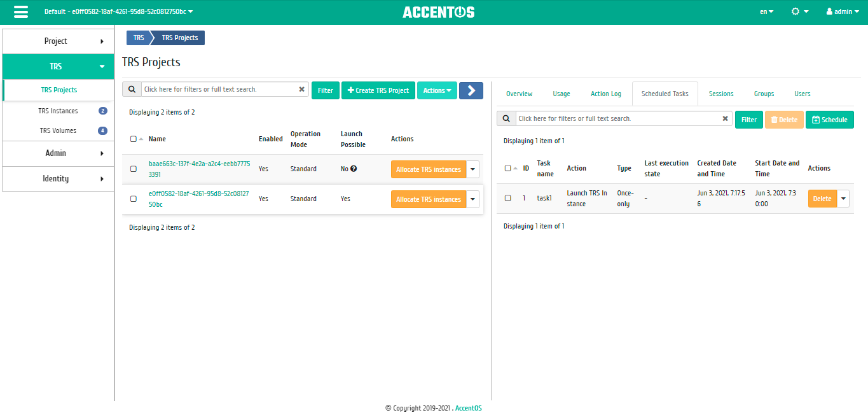Click the TRS breadcrumb
This screenshot has width=868, height=415.
(x=139, y=38)
